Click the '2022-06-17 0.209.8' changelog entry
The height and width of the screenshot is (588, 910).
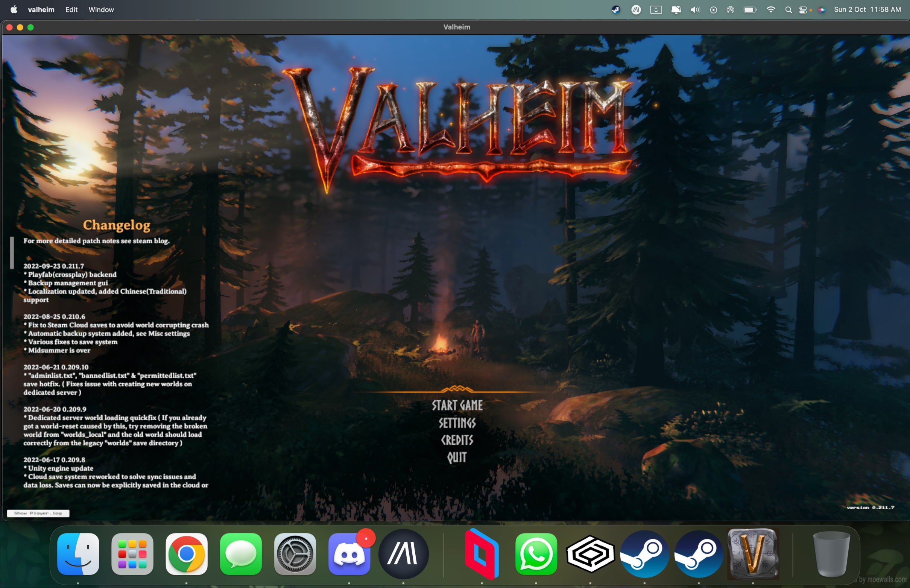click(54, 460)
